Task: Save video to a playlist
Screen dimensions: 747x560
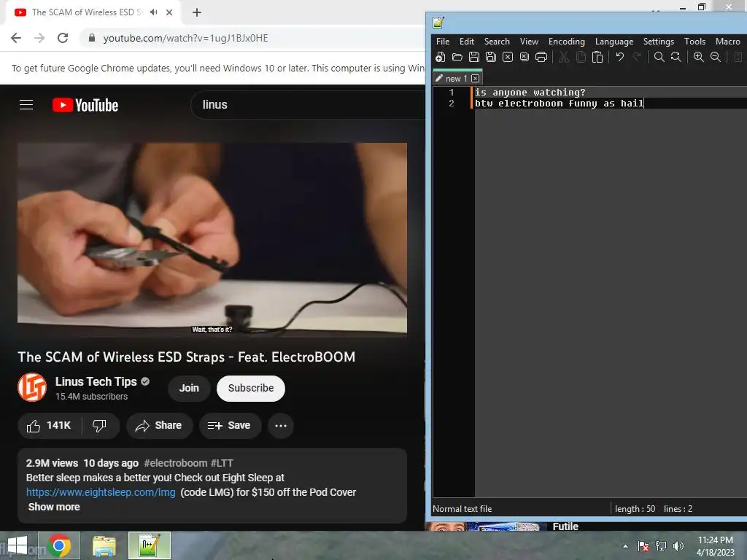Action: click(230, 426)
